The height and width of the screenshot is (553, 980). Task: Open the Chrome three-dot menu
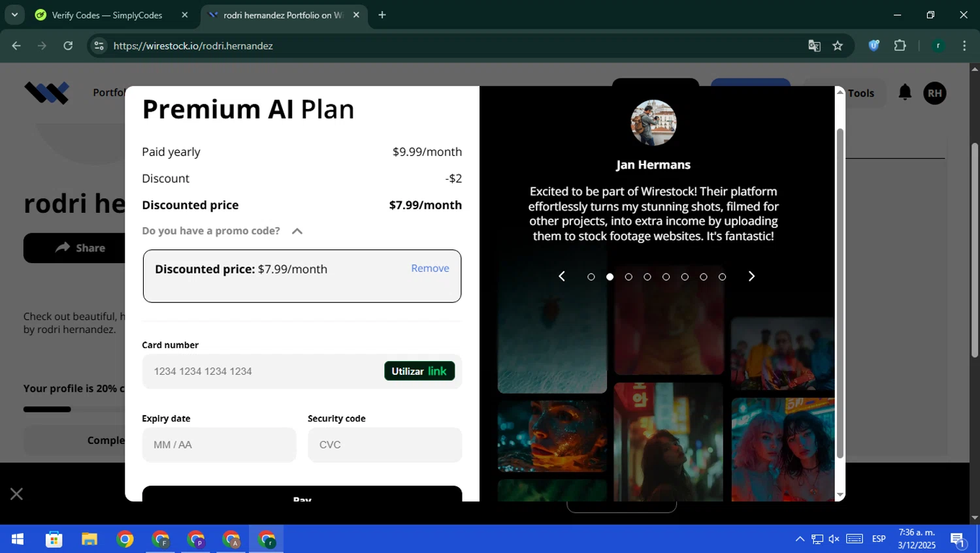[x=964, y=46]
